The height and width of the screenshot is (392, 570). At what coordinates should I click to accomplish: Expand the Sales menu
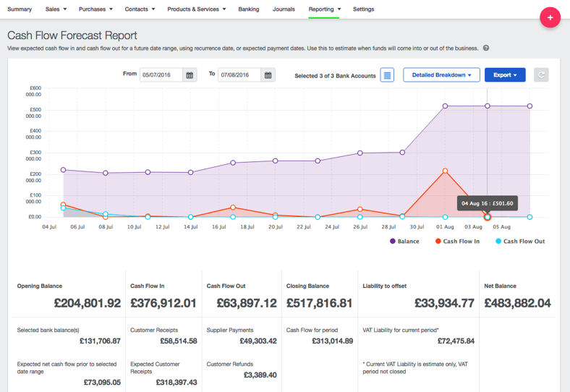coord(56,9)
